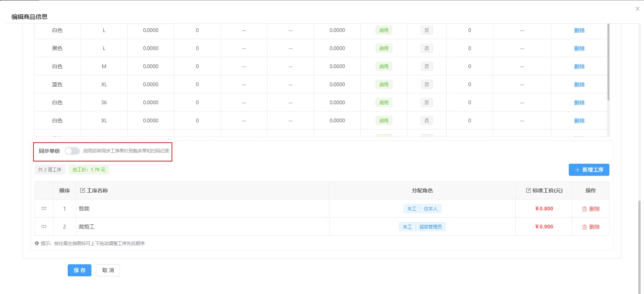Click the specification table vertical scrollbar

pyautogui.click(x=608, y=62)
